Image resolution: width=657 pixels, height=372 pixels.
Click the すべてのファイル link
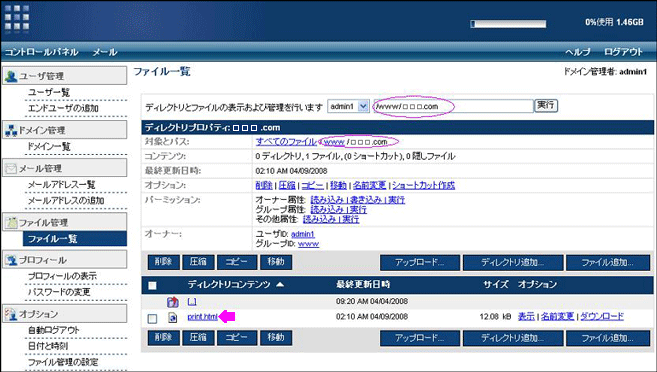click(x=286, y=142)
